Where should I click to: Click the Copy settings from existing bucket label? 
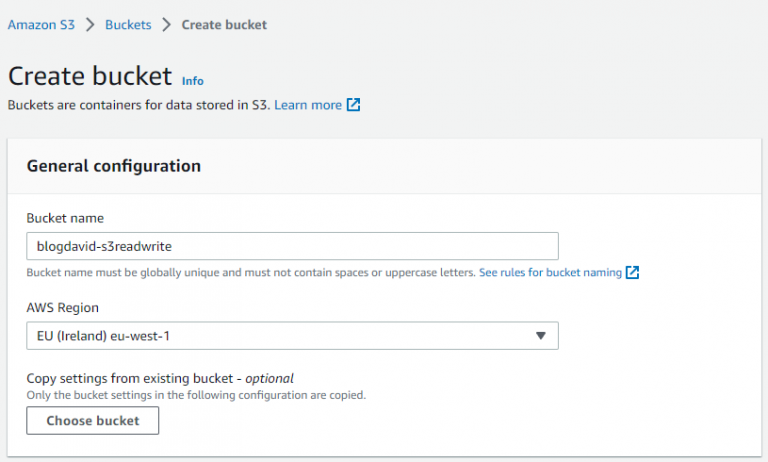(x=160, y=378)
